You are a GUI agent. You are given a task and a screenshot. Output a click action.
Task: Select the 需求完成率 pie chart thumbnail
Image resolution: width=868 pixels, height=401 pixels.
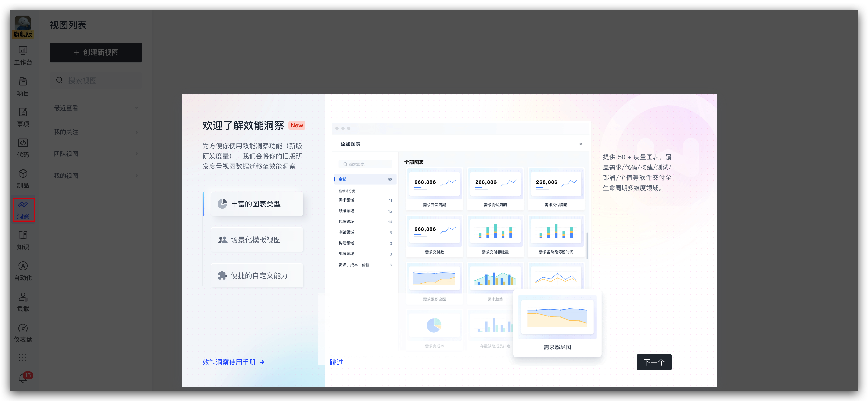coord(434,330)
